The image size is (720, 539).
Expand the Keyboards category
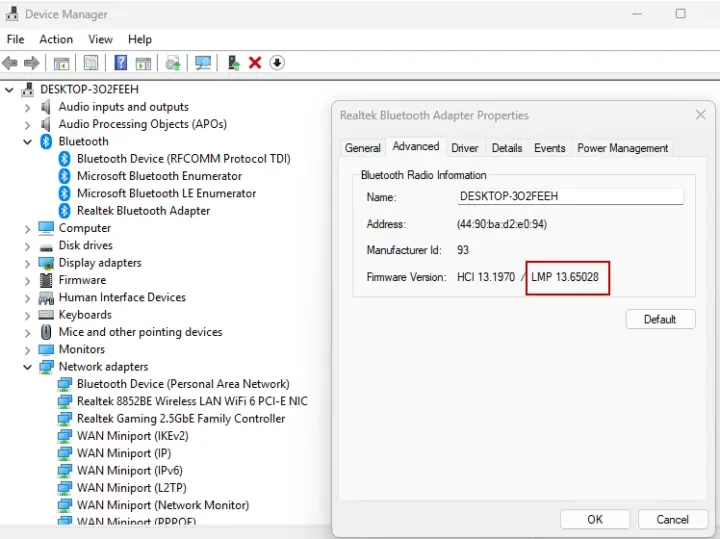point(27,315)
